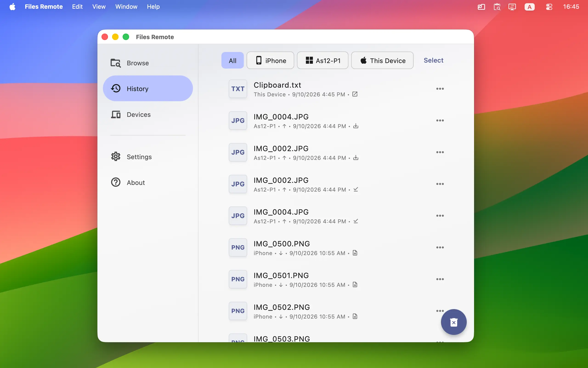Click the Clipboard.txt file name
588x368 pixels.
[x=277, y=85]
